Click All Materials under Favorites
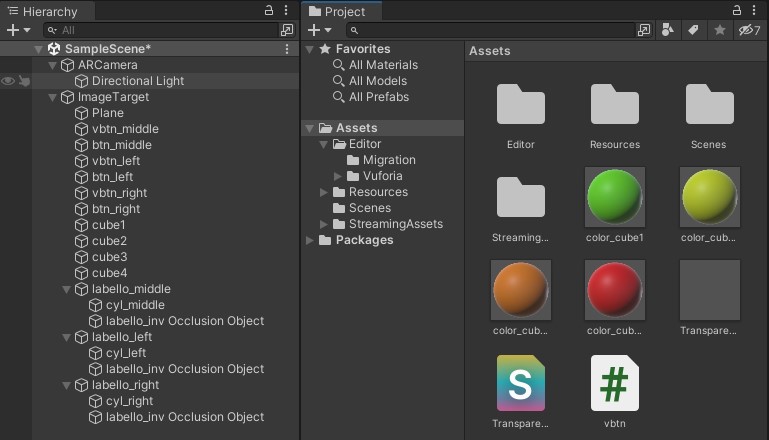This screenshot has width=769, height=440. [383, 65]
